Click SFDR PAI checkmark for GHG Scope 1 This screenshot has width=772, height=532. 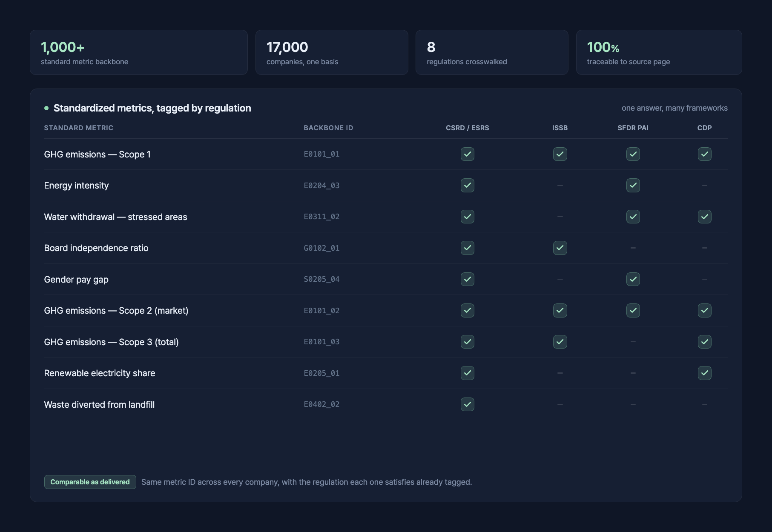pyautogui.click(x=633, y=154)
